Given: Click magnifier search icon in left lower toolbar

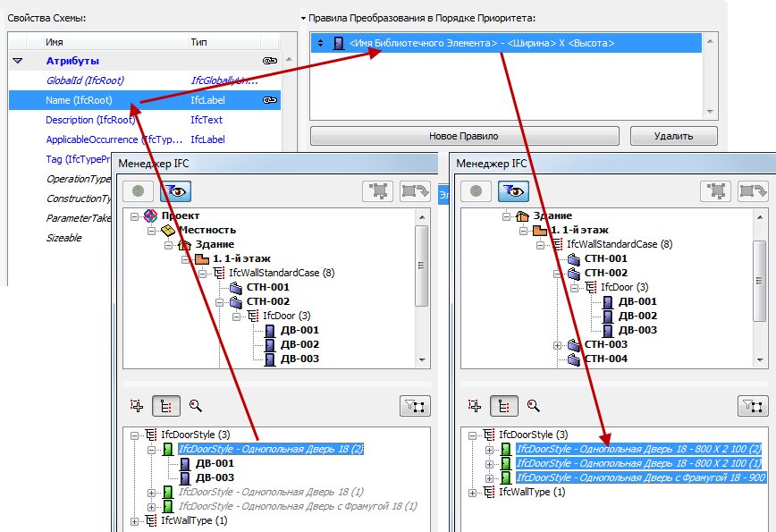Looking at the screenshot, I should click(196, 406).
